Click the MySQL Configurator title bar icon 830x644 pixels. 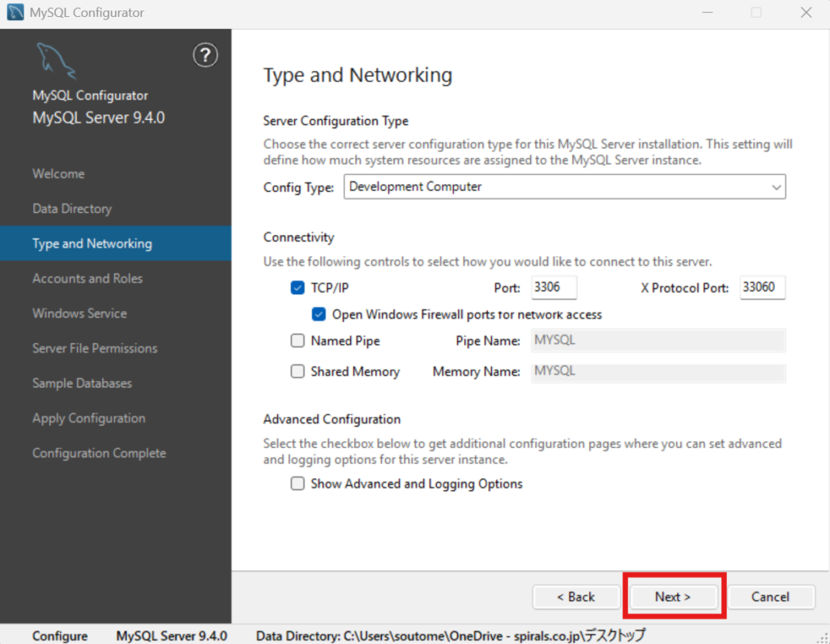click(x=15, y=13)
